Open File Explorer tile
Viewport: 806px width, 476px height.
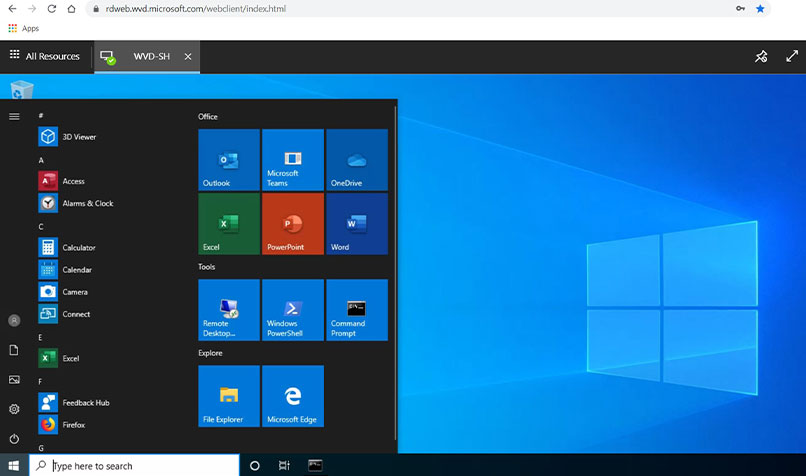229,396
